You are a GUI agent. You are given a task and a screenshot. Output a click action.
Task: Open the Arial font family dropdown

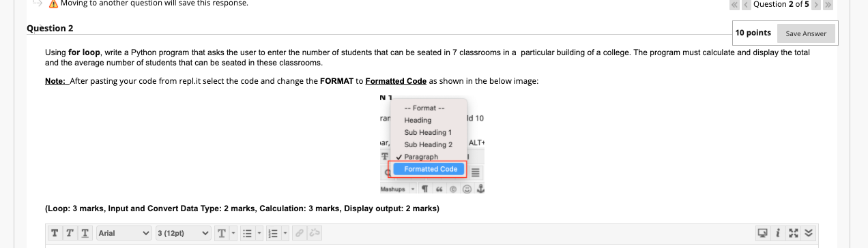pyautogui.click(x=124, y=233)
